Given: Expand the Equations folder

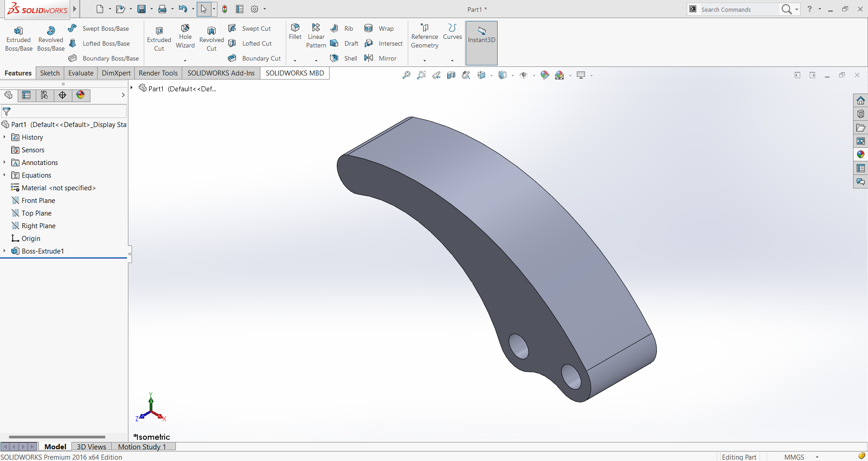Looking at the screenshot, I should (5, 175).
